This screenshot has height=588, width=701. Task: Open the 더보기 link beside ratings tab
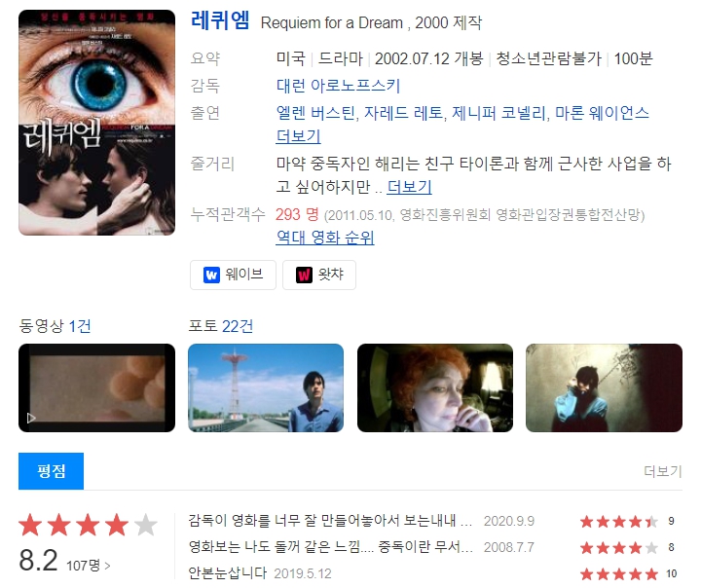click(x=663, y=471)
